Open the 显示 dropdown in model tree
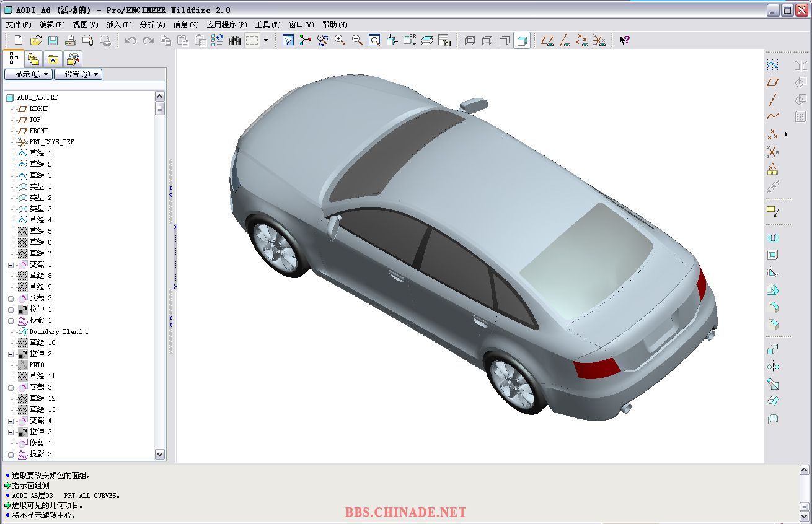 click(x=28, y=74)
